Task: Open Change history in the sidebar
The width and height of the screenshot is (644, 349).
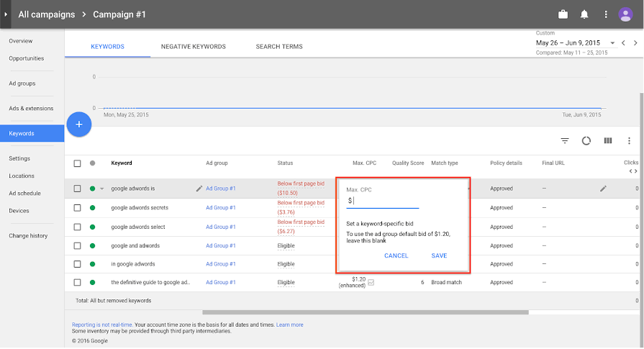Action: pos(28,236)
